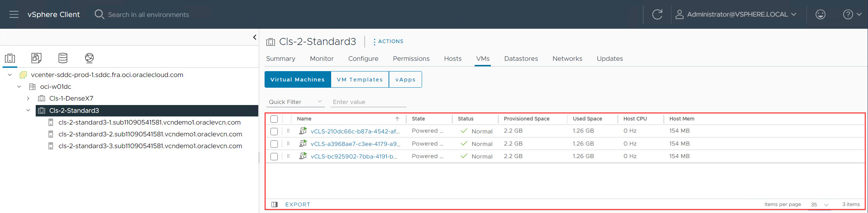Sort by Used Space column header

pos(587,119)
